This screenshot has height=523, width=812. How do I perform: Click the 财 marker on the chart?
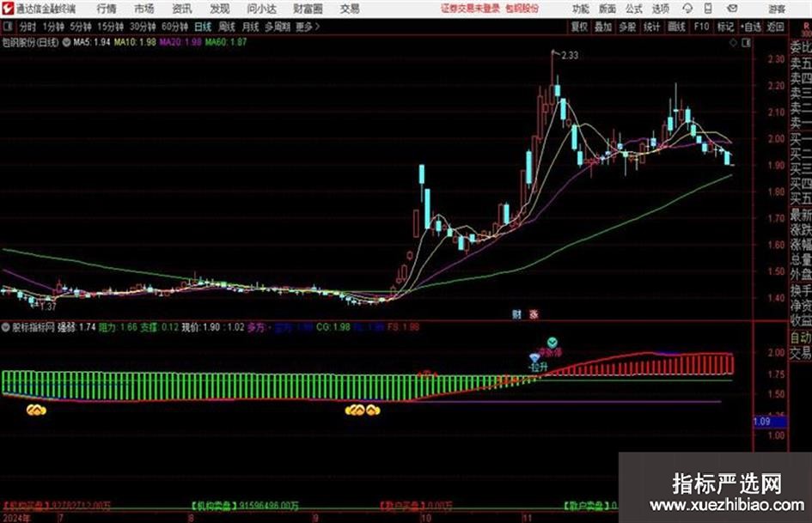pos(516,314)
